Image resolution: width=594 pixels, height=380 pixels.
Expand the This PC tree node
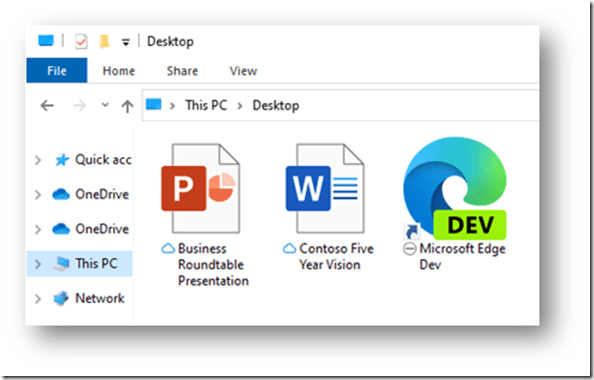[38, 264]
